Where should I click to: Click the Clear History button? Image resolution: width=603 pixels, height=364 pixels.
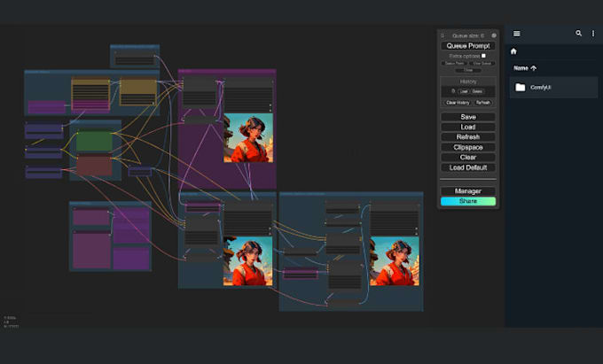click(458, 103)
